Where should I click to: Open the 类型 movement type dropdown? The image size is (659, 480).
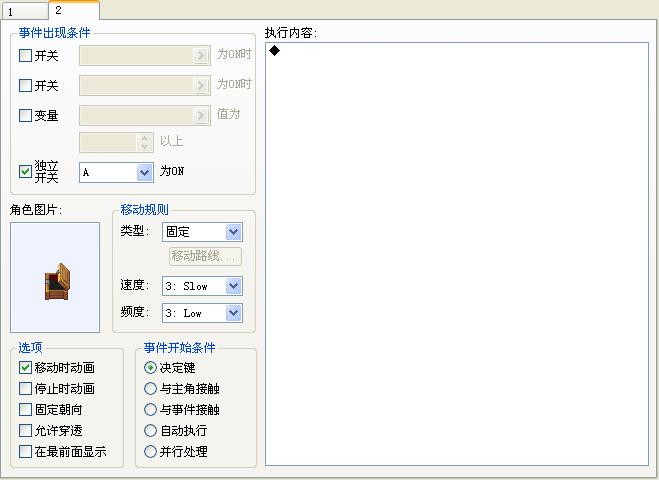point(234,232)
